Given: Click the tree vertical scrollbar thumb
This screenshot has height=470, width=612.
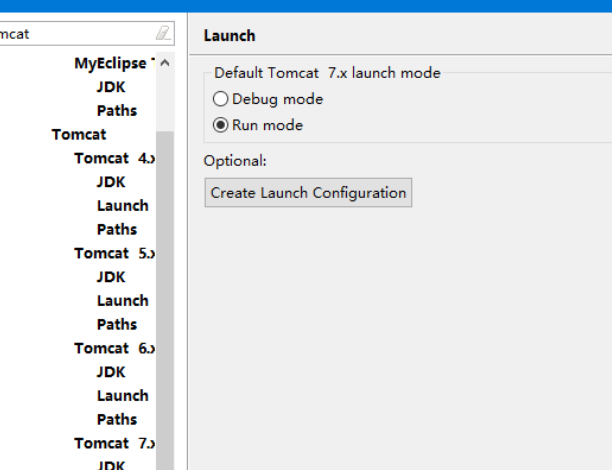Looking at the screenshot, I should point(165,301).
